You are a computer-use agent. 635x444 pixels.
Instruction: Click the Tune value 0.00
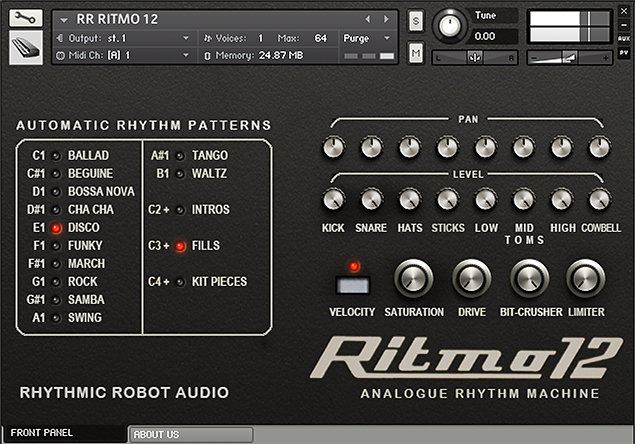click(485, 36)
